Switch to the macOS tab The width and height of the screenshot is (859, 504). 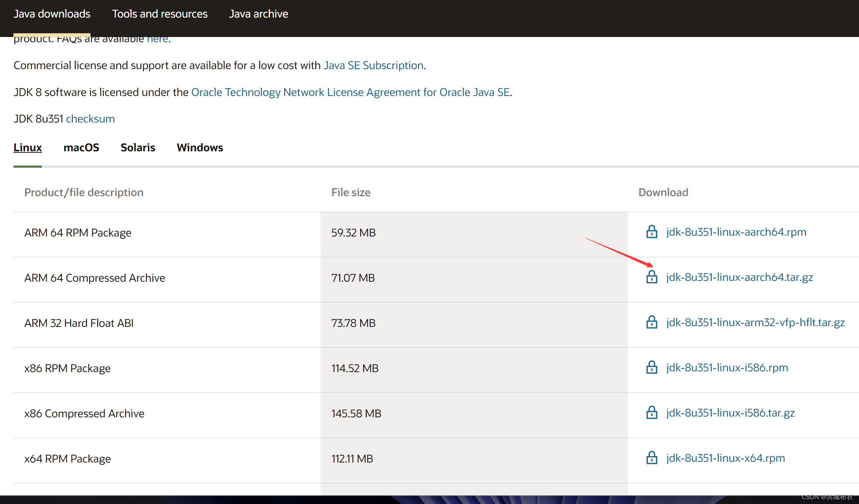pos(81,148)
